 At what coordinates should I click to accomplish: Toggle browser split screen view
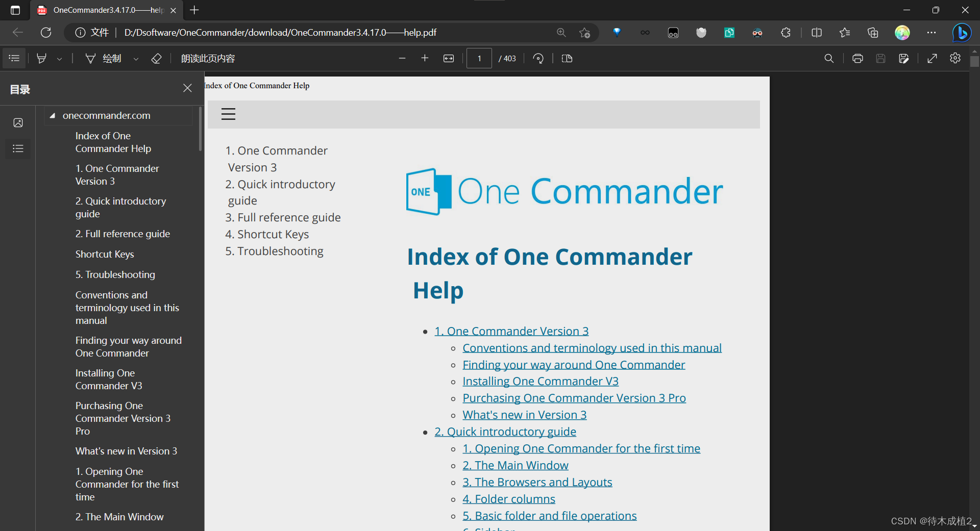[817, 33]
